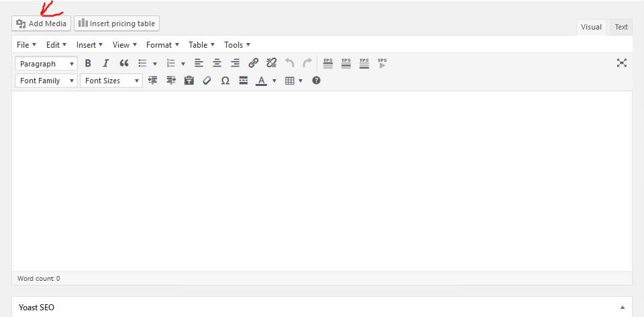
Task: Open editor help question mark
Action: point(316,81)
